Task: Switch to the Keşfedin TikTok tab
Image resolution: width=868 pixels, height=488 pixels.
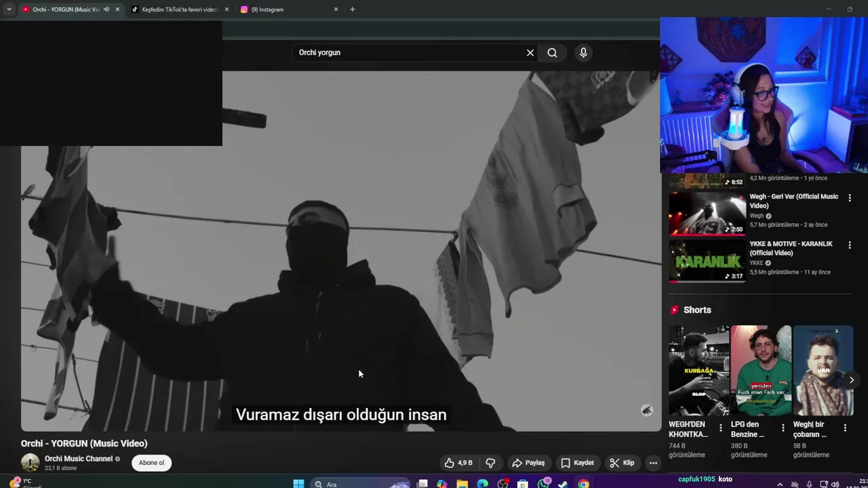Action: point(179,9)
